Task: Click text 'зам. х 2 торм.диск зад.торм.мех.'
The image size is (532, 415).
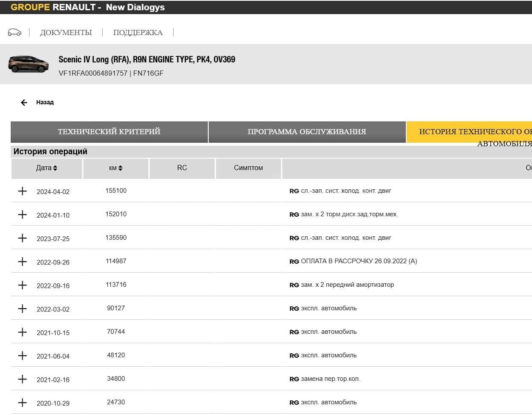Action: (349, 214)
